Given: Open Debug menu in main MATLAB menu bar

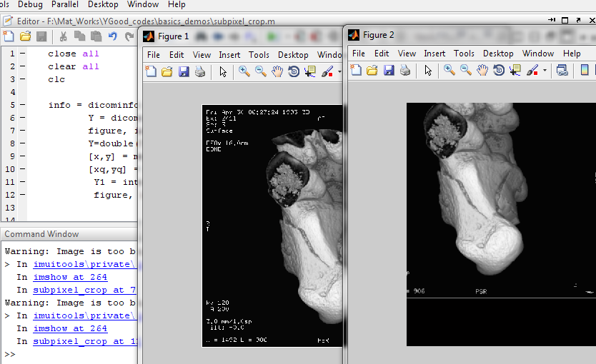Looking at the screenshot, I should click(30, 4).
